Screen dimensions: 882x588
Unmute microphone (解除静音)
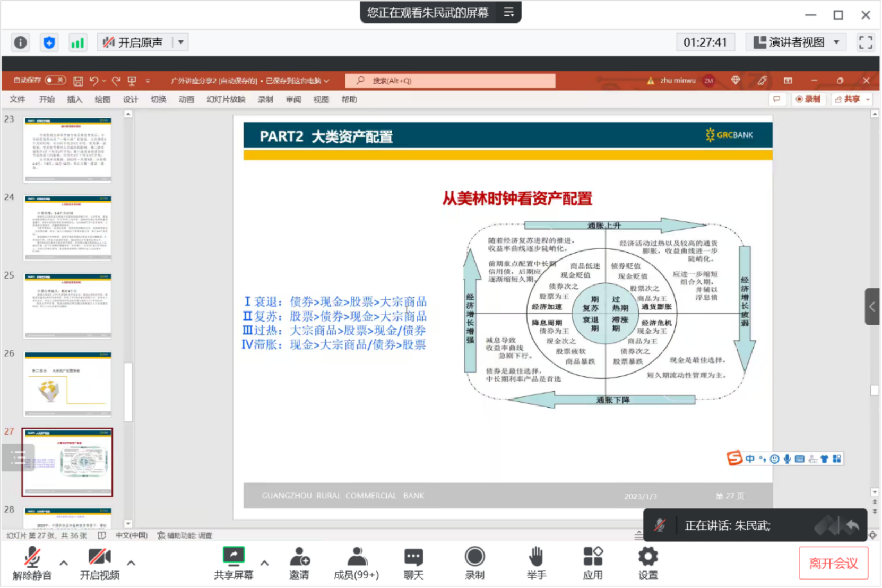coord(32,563)
